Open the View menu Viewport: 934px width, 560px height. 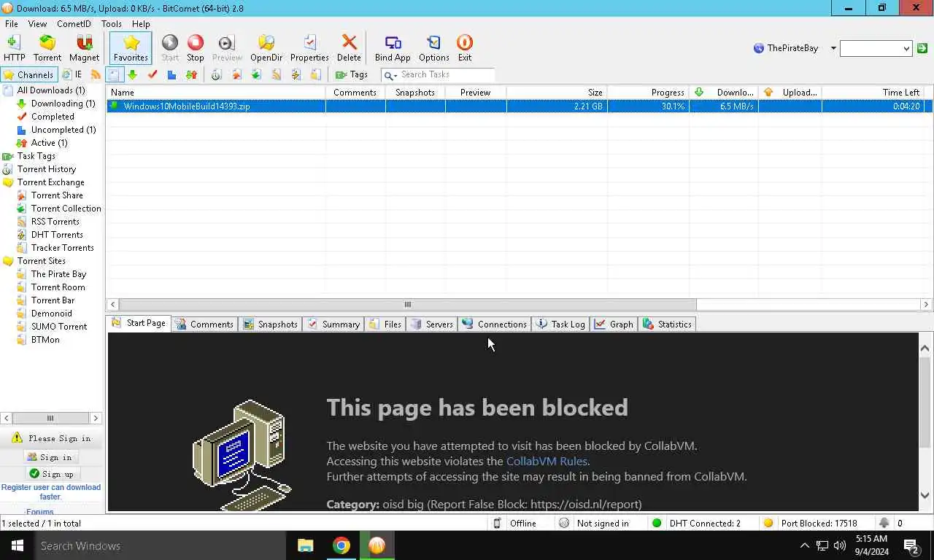click(x=37, y=23)
